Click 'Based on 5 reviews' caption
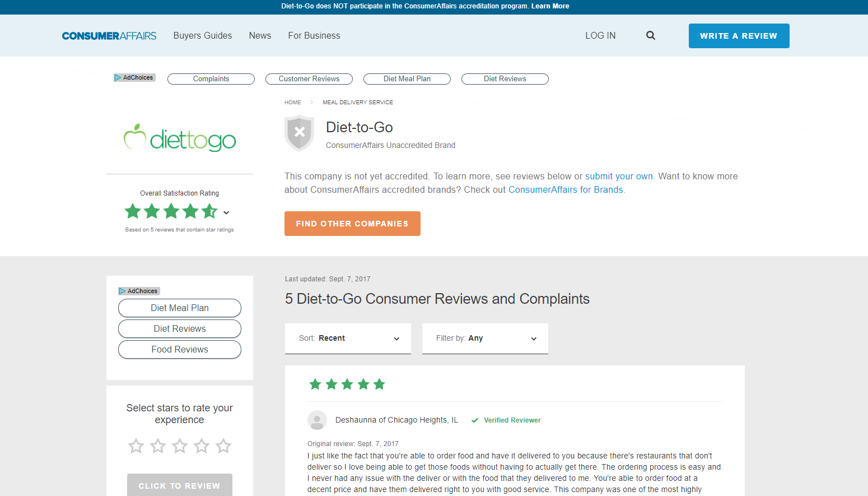Image resolution: width=868 pixels, height=496 pixels. click(x=180, y=230)
